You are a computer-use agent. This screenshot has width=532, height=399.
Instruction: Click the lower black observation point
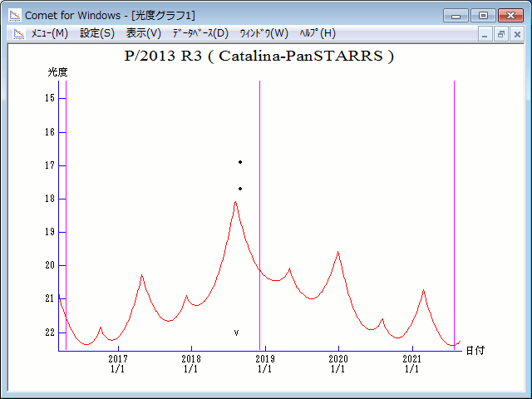pos(240,189)
